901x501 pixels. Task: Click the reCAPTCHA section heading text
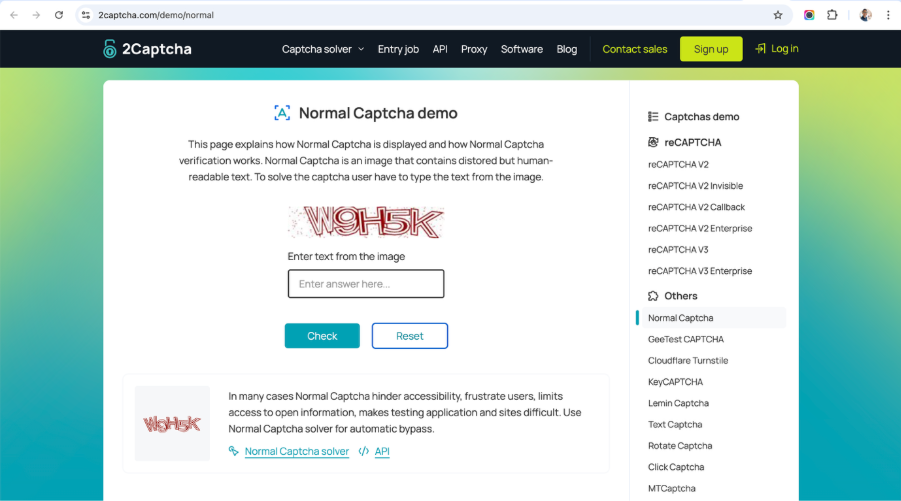point(692,142)
